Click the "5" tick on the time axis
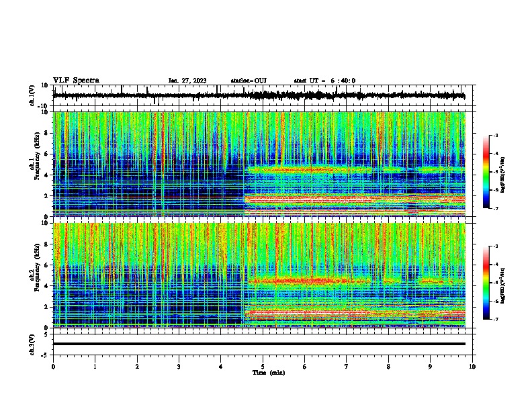The image size is (532, 411). [x=263, y=367]
